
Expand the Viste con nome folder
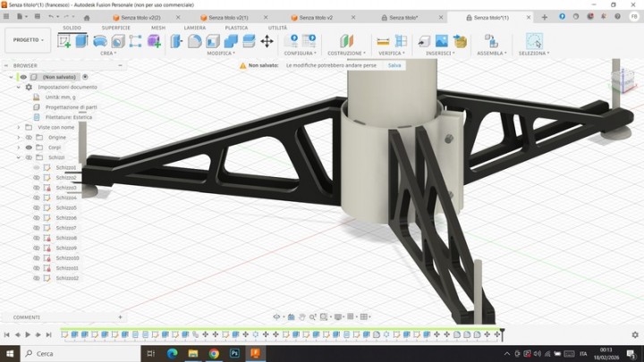coord(18,127)
